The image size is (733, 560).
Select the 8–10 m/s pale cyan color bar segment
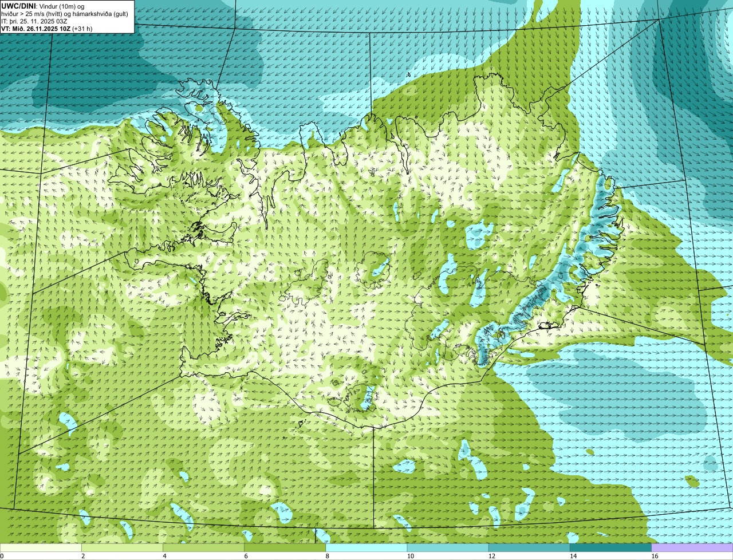click(366, 547)
